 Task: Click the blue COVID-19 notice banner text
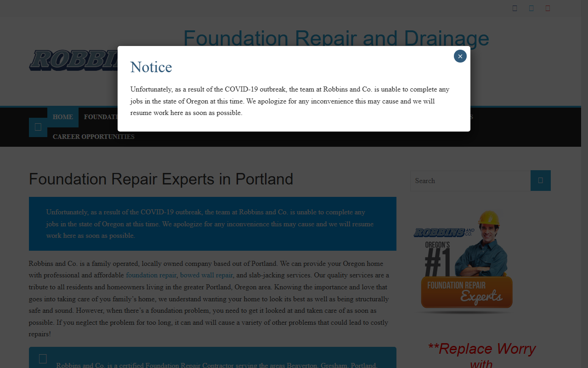point(210,224)
